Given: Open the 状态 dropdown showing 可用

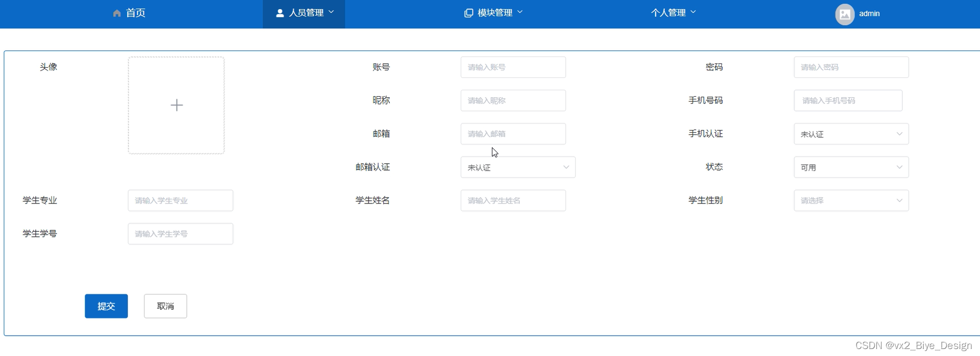Looking at the screenshot, I should coord(851,167).
